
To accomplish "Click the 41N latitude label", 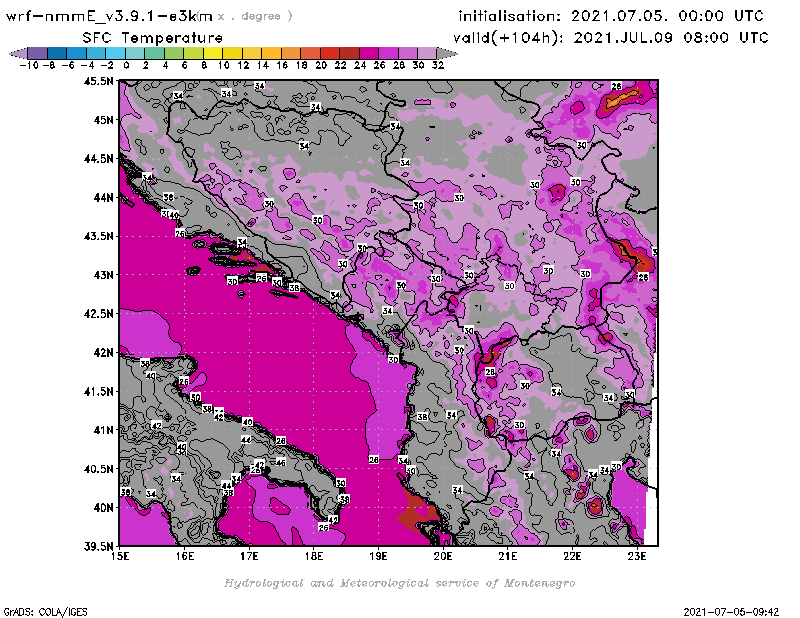I will tap(104, 430).
